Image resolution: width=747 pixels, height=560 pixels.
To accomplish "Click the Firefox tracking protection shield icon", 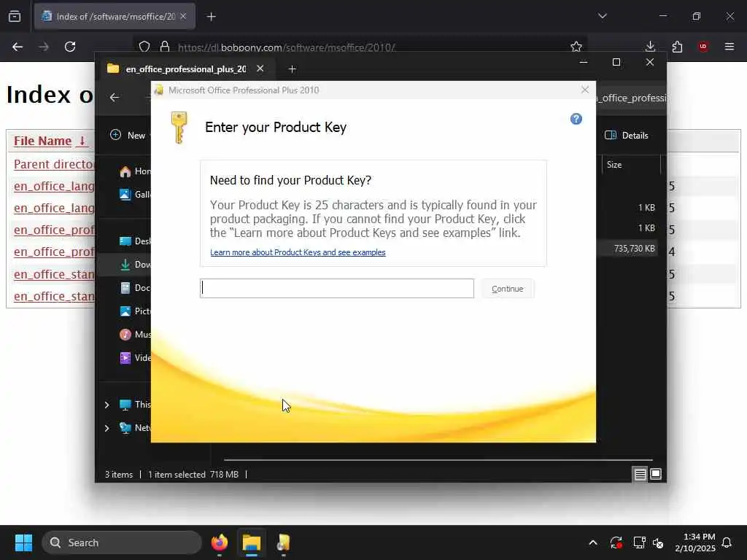I will [x=144, y=47].
